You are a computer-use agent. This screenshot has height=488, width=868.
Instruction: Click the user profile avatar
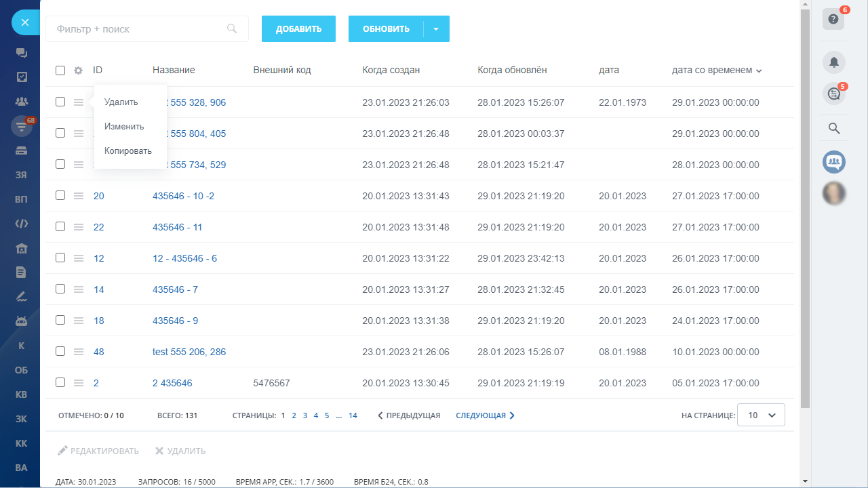833,193
